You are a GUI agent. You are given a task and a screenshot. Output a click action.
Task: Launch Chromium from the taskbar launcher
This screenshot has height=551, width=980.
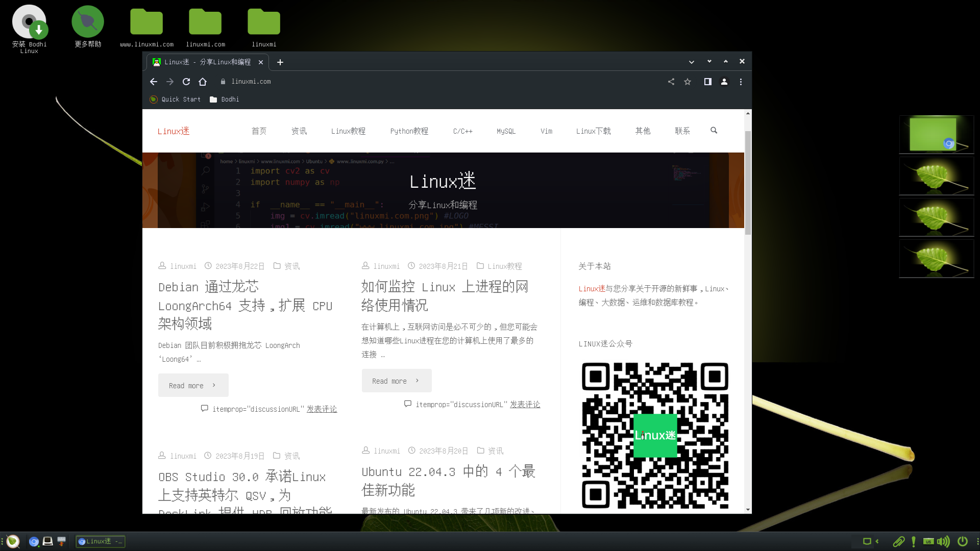tap(34, 541)
